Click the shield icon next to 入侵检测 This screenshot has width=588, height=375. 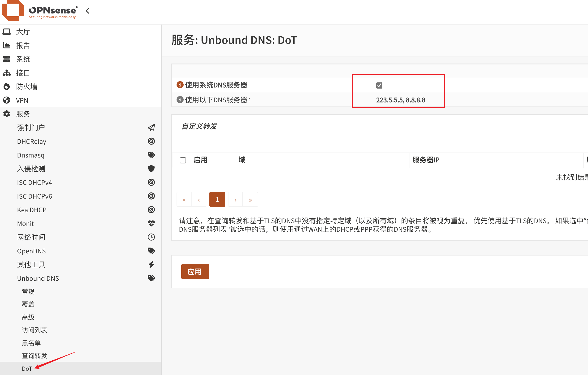(x=151, y=168)
